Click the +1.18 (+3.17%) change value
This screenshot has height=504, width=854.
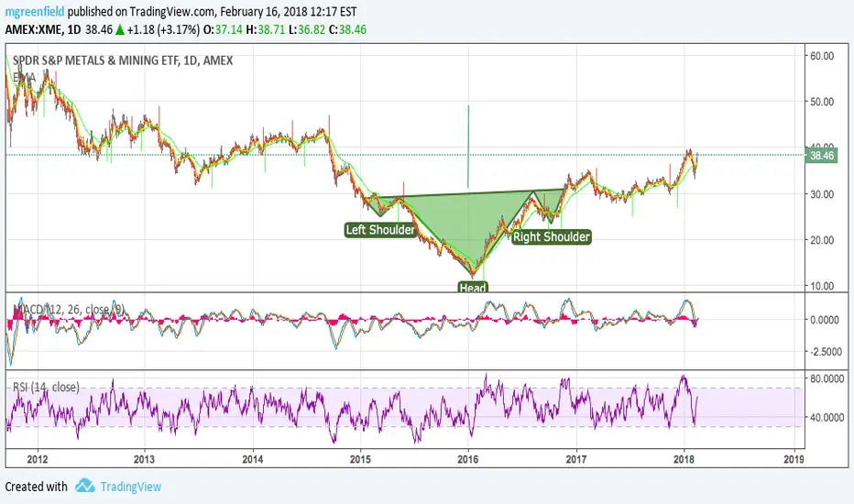click(163, 29)
